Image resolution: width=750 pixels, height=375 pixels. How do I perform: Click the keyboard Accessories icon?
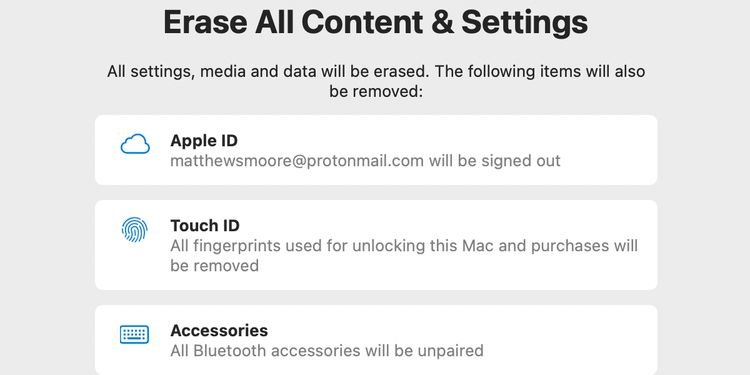click(134, 334)
